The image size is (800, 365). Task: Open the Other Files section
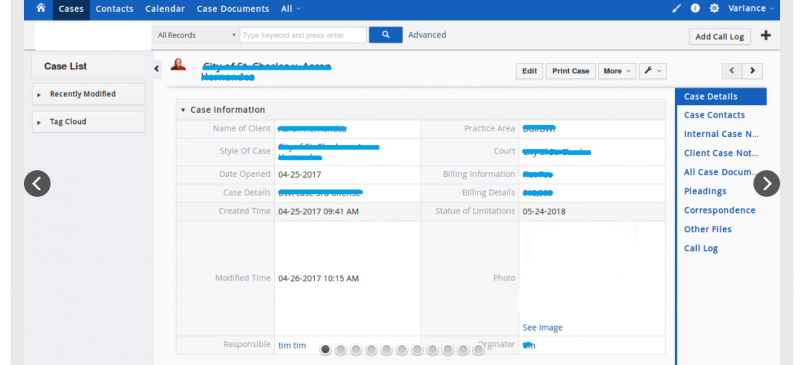point(708,229)
